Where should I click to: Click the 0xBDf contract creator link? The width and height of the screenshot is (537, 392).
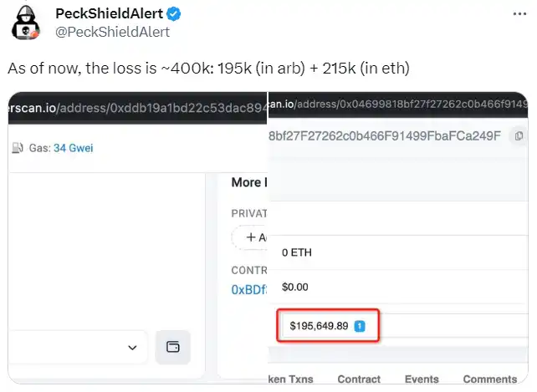tap(248, 289)
